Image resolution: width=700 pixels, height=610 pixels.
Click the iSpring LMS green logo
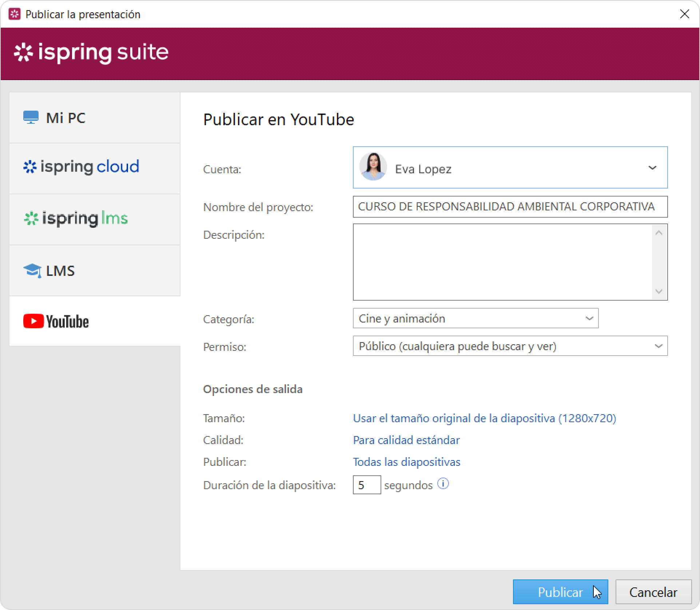point(31,218)
